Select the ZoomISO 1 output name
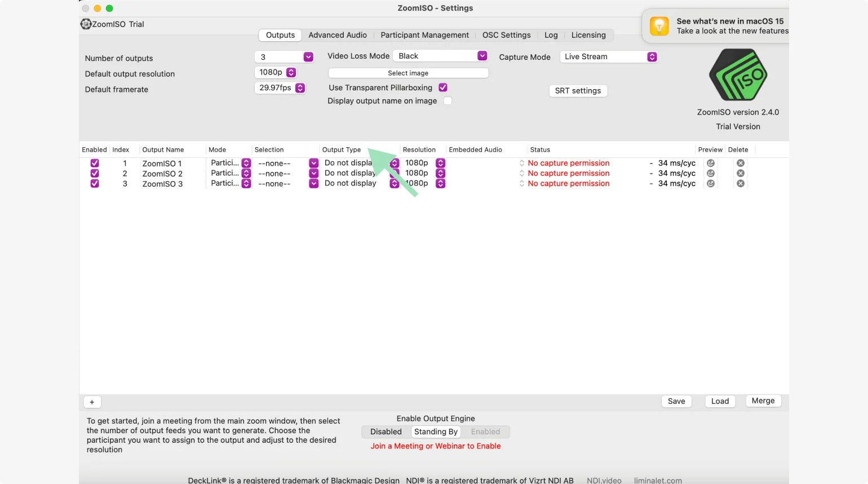Screen dimensions: 868x484 pyautogui.click(x=162, y=164)
